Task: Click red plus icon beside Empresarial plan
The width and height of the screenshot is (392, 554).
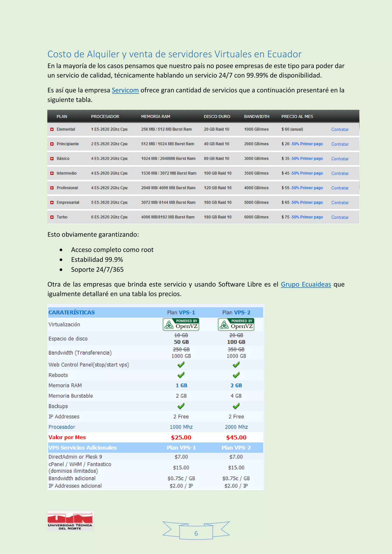Action: (52, 202)
